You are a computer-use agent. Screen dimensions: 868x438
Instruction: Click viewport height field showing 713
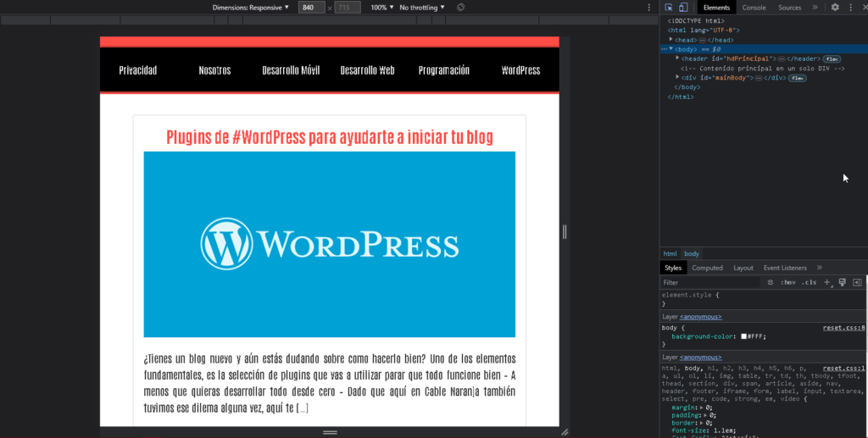347,7
